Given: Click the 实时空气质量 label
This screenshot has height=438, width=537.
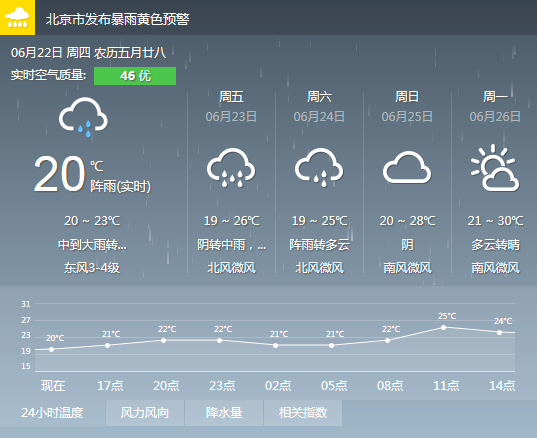Looking at the screenshot, I should 48,75.
